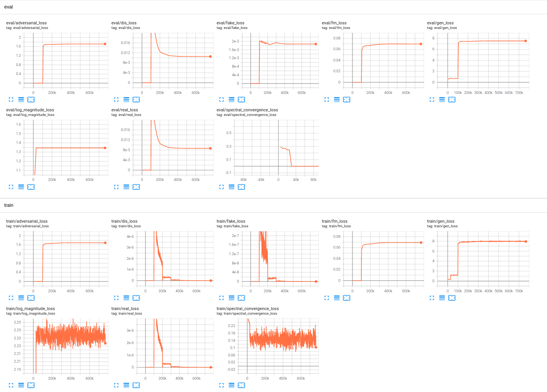Fit domain to data on eval/adversarial_loss
This screenshot has width=547, height=392.
pos(31,100)
